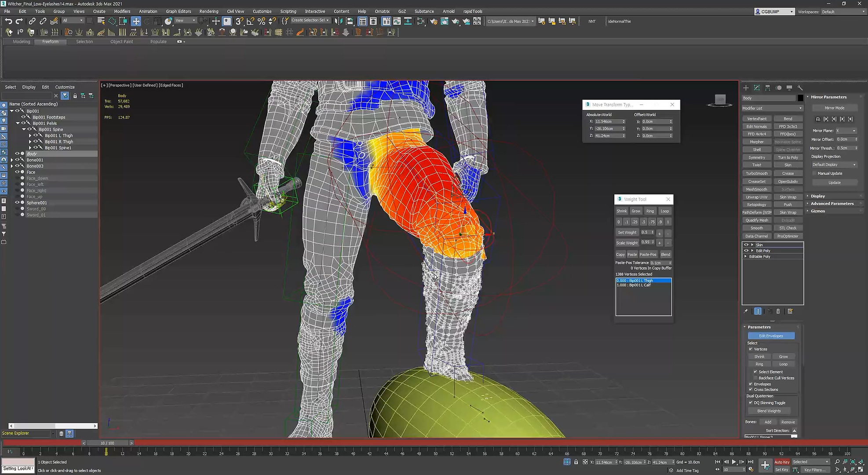868x475 pixels.
Task: Open the Hierarchy command panel tab
Action: pos(768,88)
